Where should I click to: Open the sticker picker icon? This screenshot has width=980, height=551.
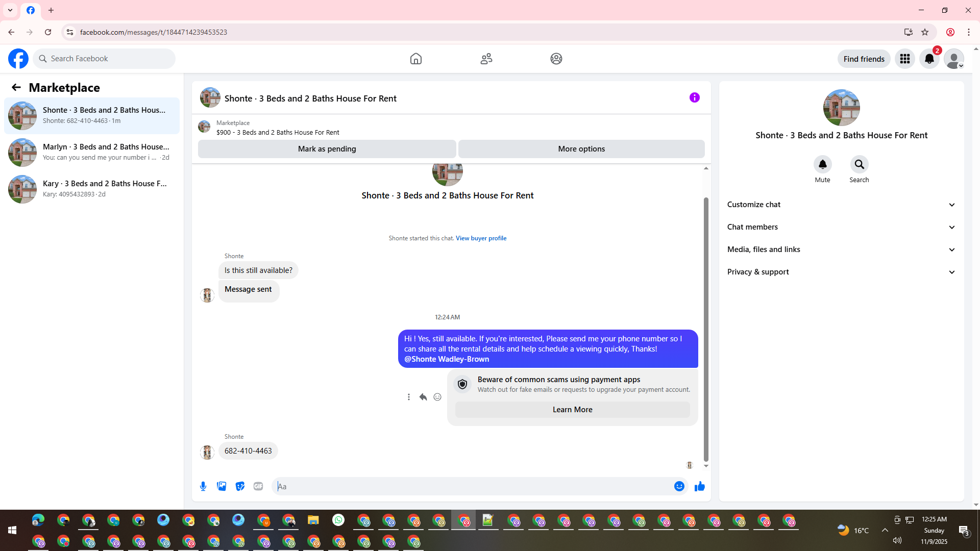coord(240,486)
